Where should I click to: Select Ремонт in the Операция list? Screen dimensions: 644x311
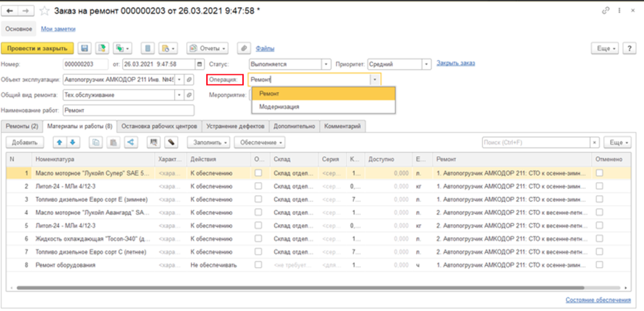tap(324, 94)
